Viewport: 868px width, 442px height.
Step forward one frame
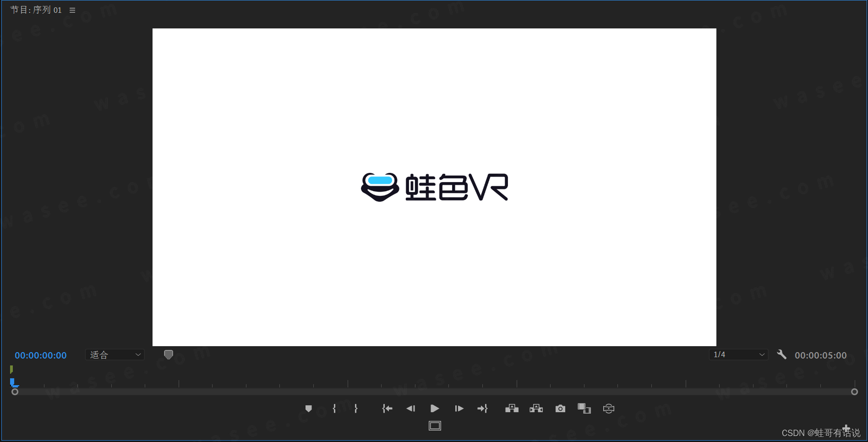coord(459,409)
